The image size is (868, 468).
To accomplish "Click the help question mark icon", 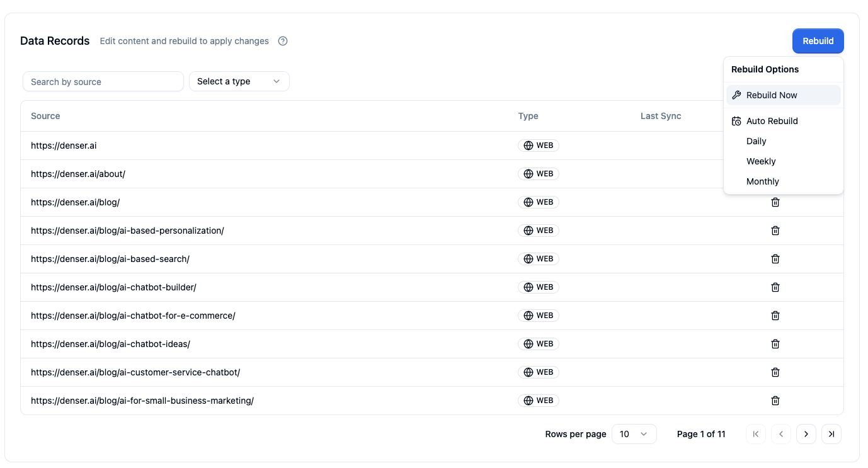I will click(x=283, y=41).
